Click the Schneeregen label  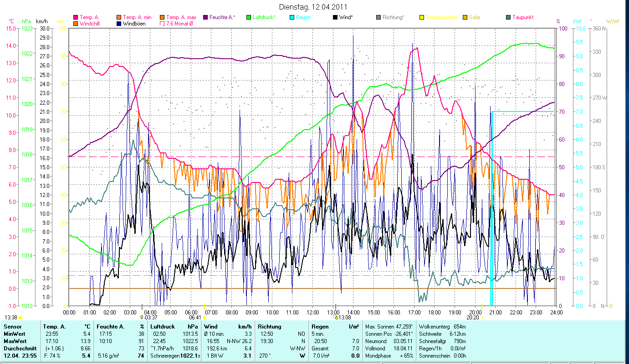click(x=165, y=356)
